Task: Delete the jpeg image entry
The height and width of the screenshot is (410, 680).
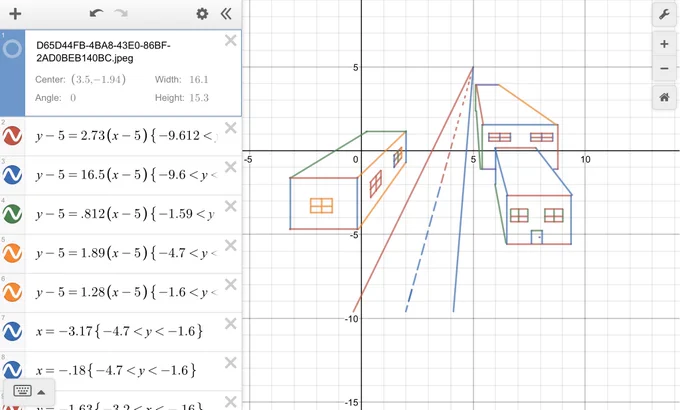Action: point(231,40)
